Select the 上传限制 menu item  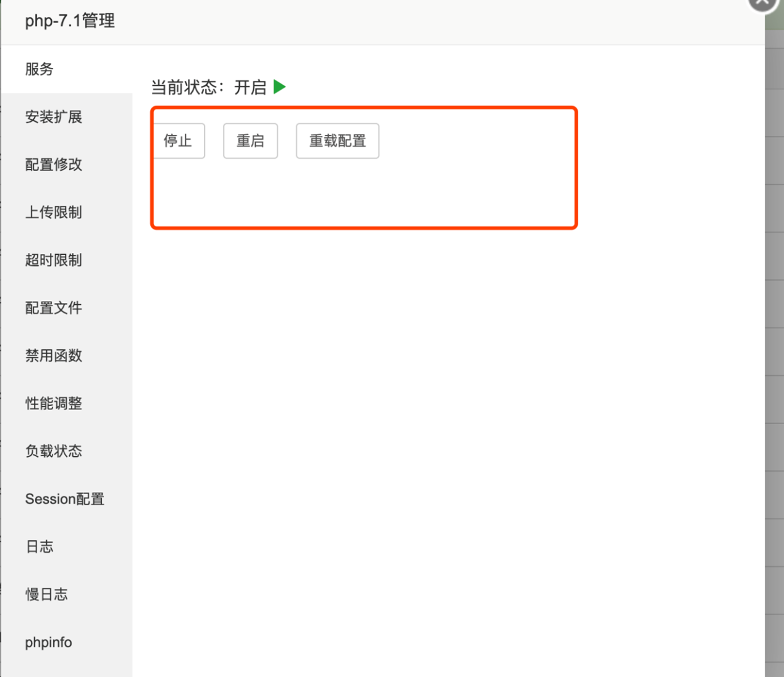(x=54, y=212)
